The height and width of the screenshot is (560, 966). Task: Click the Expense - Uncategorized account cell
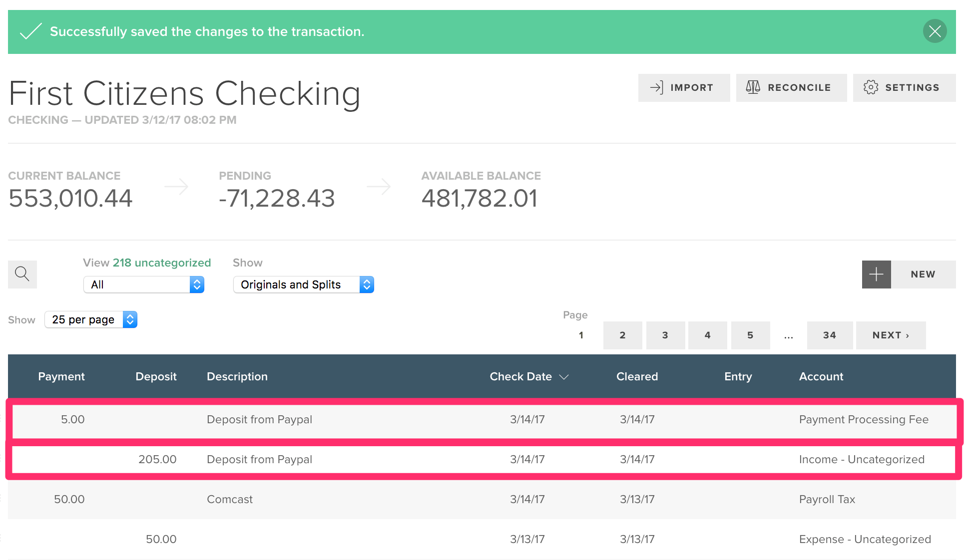pyautogui.click(x=865, y=539)
